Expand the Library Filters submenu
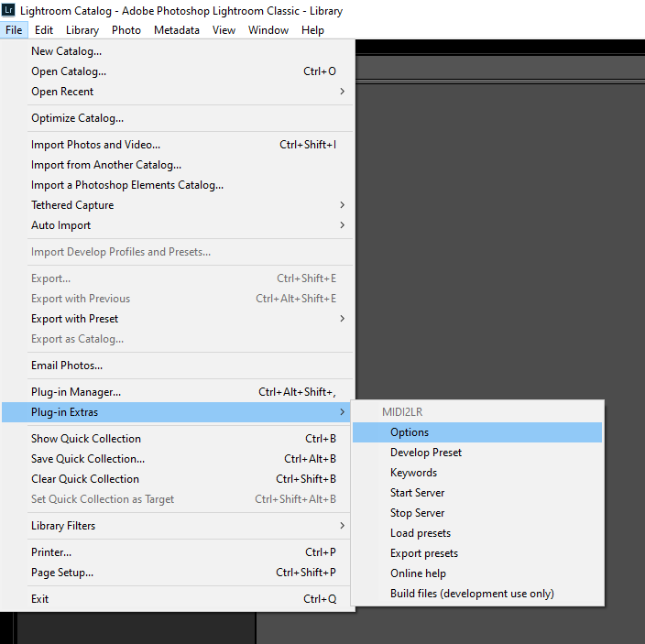The width and height of the screenshot is (645, 644). [176, 526]
